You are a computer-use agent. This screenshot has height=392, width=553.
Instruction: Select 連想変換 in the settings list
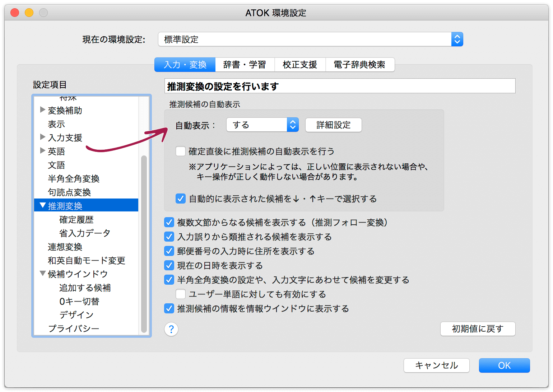pyautogui.click(x=65, y=247)
